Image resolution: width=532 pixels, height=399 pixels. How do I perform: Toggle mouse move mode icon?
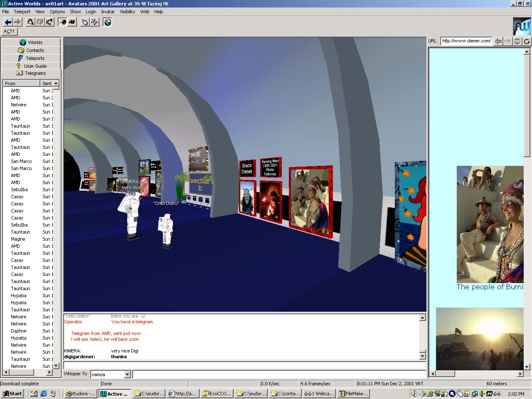(x=85, y=22)
